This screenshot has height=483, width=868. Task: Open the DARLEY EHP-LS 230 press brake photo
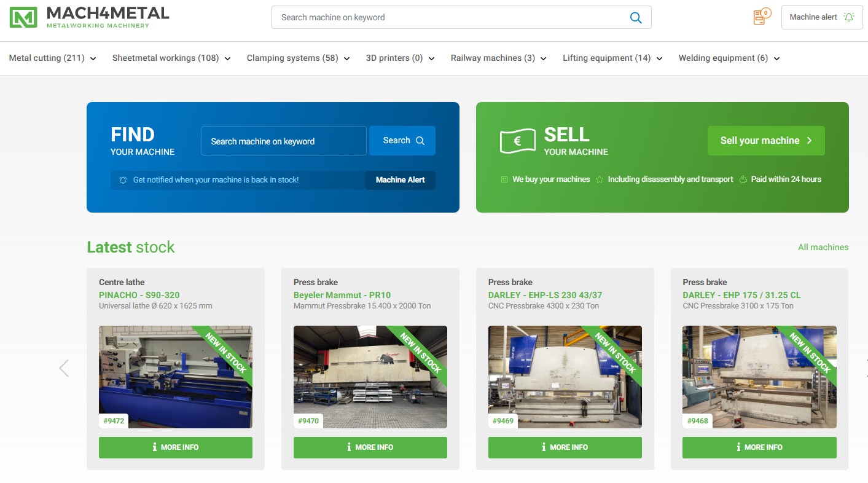point(565,377)
